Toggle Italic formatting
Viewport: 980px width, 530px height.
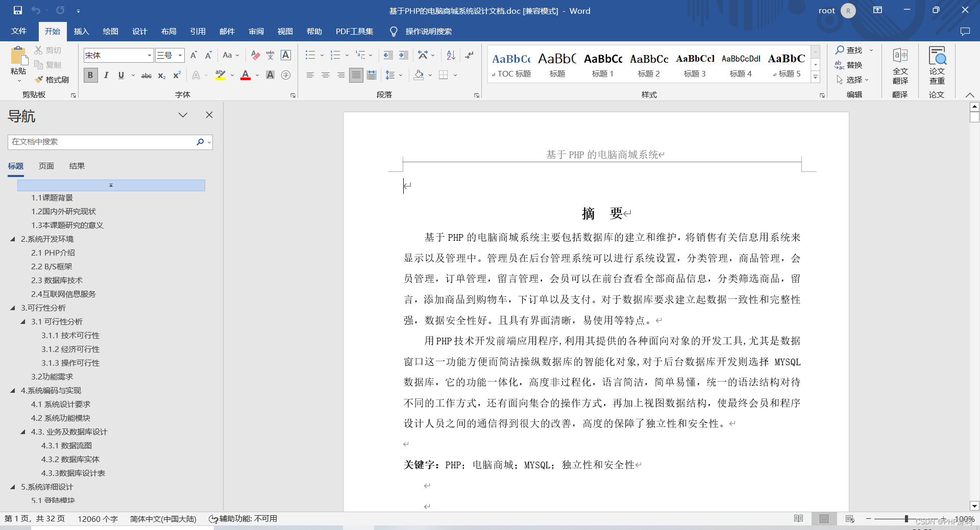point(106,75)
